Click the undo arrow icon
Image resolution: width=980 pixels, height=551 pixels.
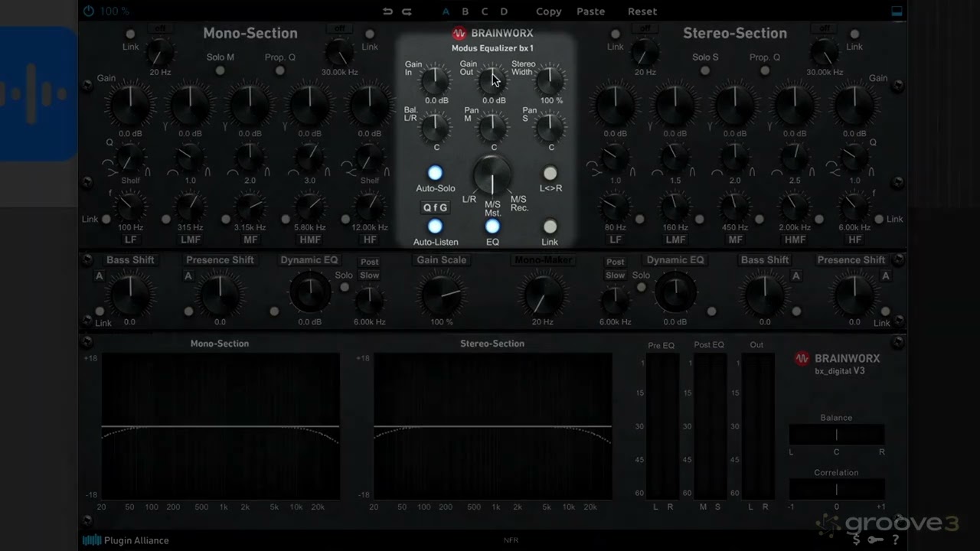click(387, 11)
